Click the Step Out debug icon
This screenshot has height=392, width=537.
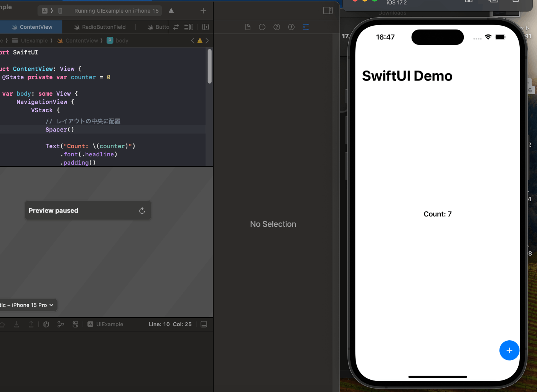(31, 324)
